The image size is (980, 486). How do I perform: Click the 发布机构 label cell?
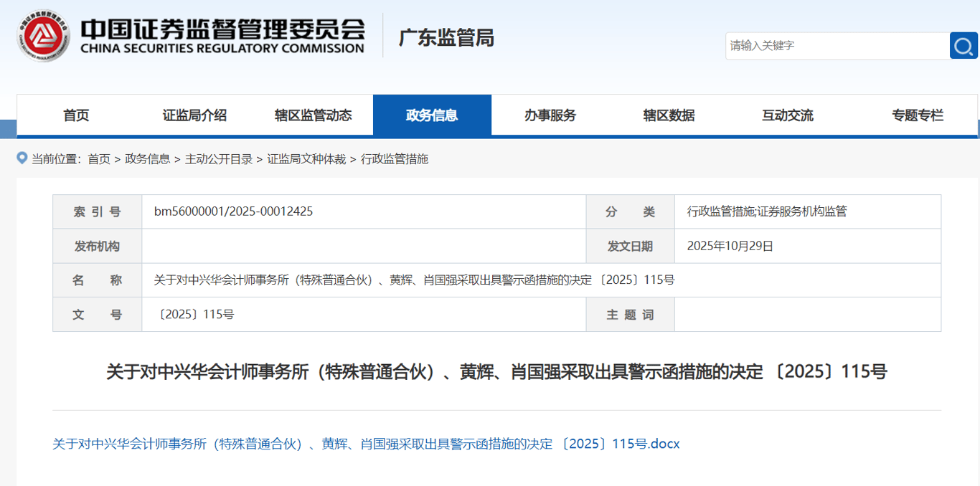coord(97,246)
